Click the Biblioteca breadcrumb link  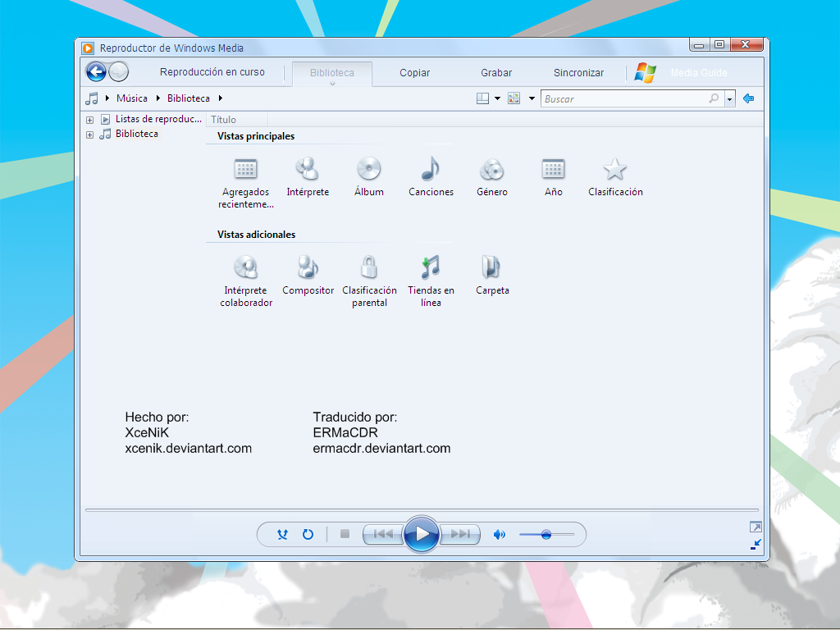click(189, 98)
